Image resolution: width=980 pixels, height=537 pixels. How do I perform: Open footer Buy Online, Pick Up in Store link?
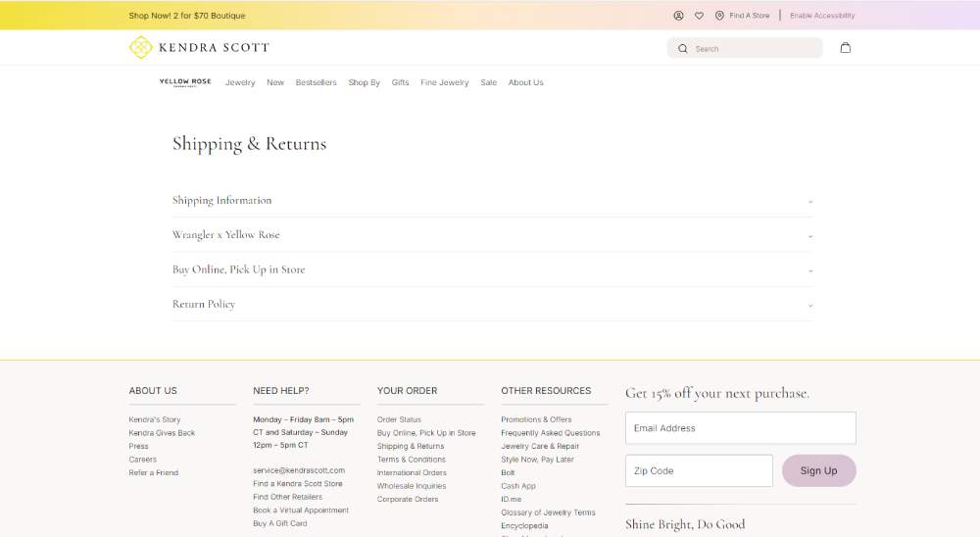pyautogui.click(x=426, y=432)
